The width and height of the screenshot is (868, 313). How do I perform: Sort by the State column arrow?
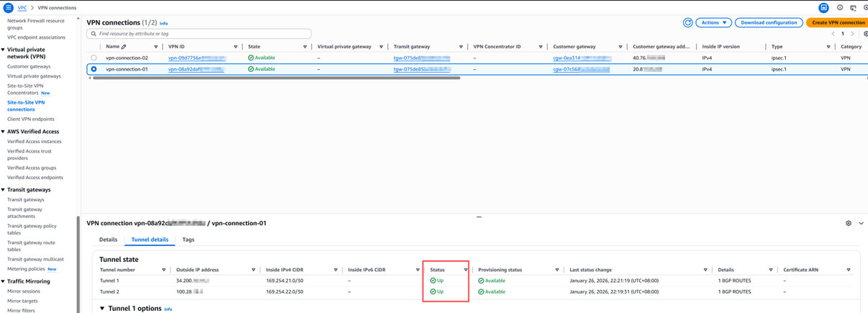(x=304, y=47)
